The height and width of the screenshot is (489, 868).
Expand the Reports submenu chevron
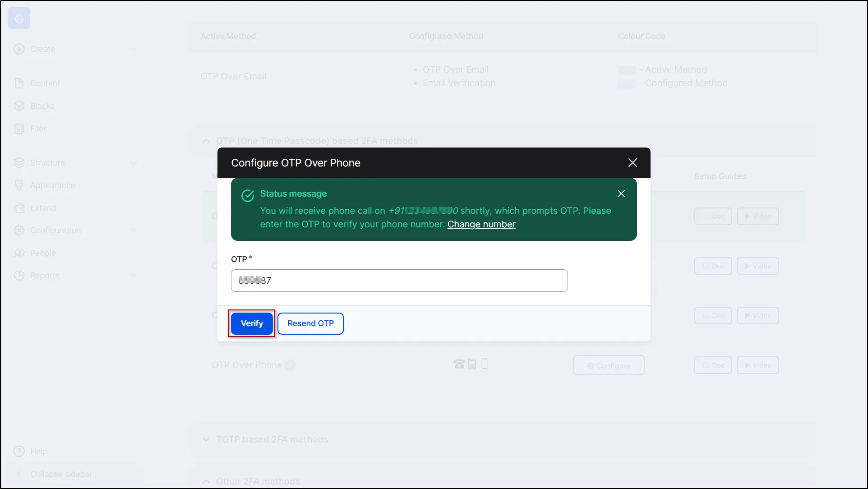point(134,275)
